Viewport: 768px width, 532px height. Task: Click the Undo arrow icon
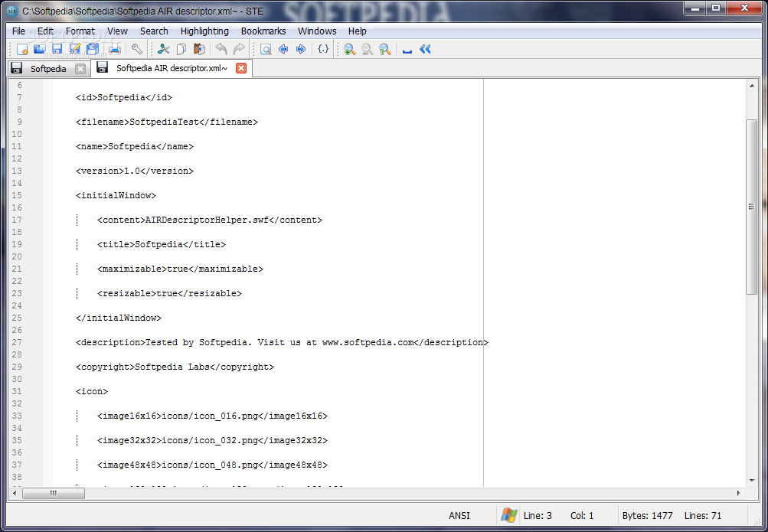(221, 49)
